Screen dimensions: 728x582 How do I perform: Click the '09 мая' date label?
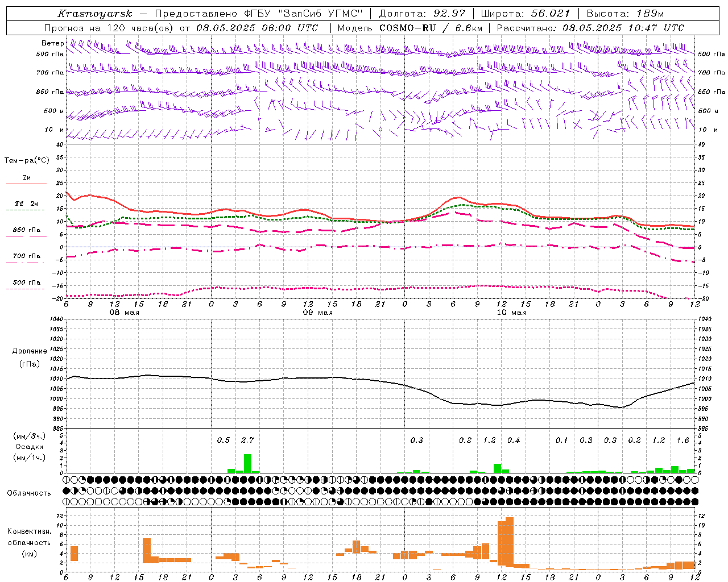[x=318, y=313]
